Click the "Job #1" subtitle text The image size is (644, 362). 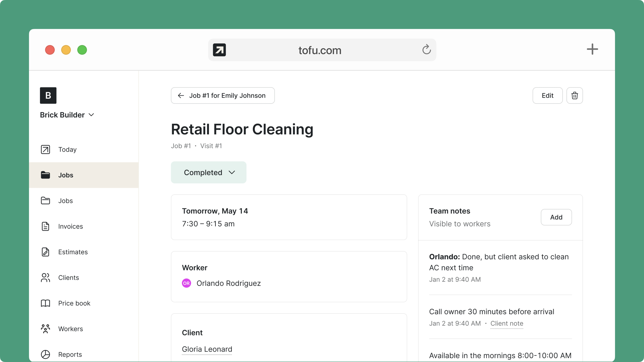pyautogui.click(x=181, y=146)
